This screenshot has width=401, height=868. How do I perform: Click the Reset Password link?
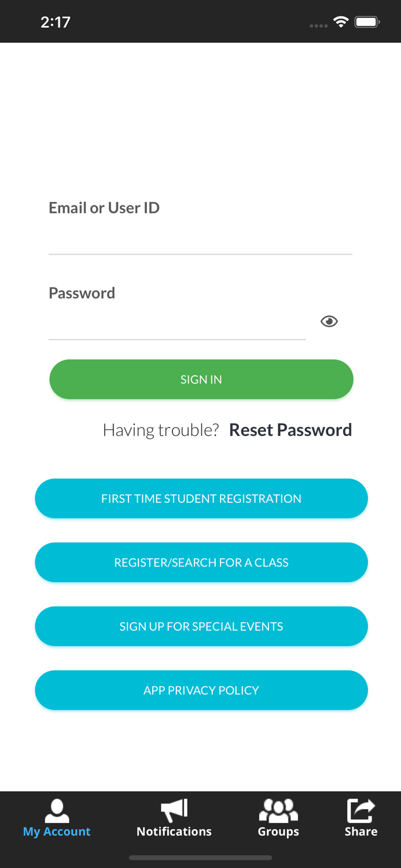pyautogui.click(x=290, y=430)
